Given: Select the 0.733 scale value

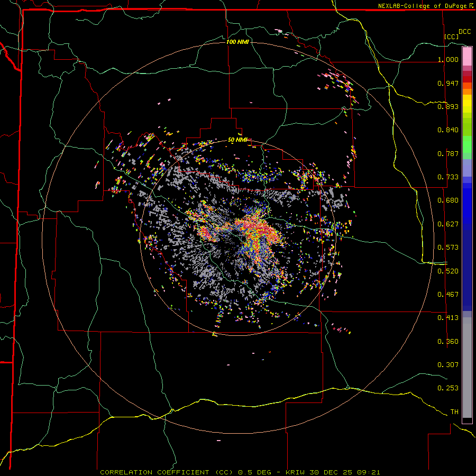Looking at the screenshot, I should pyautogui.click(x=448, y=177).
